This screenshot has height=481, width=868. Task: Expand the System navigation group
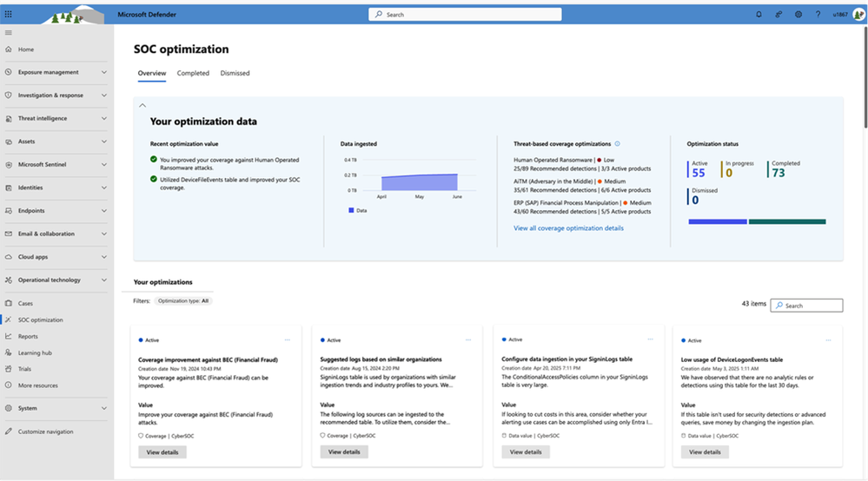104,408
